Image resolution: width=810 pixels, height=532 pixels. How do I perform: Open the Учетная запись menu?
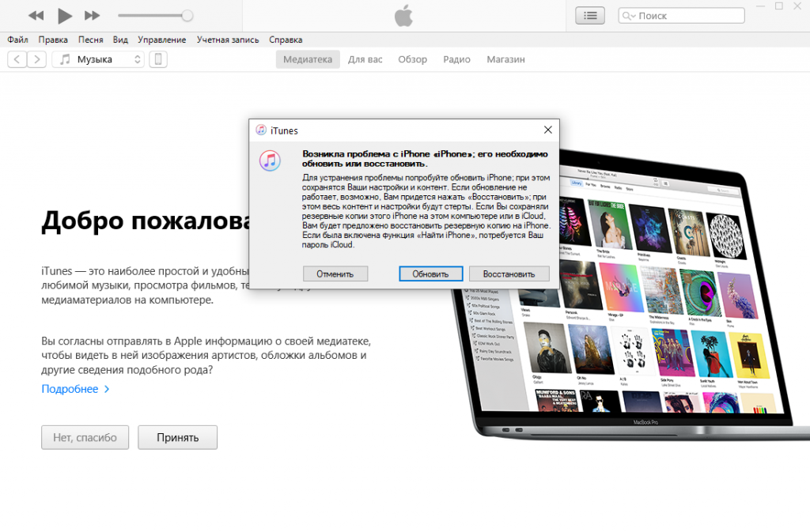click(228, 40)
